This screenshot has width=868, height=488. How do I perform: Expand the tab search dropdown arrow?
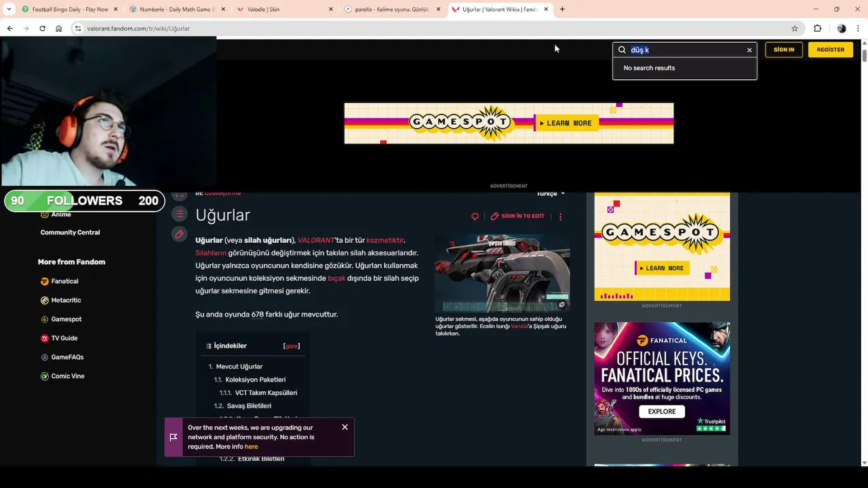point(9,9)
